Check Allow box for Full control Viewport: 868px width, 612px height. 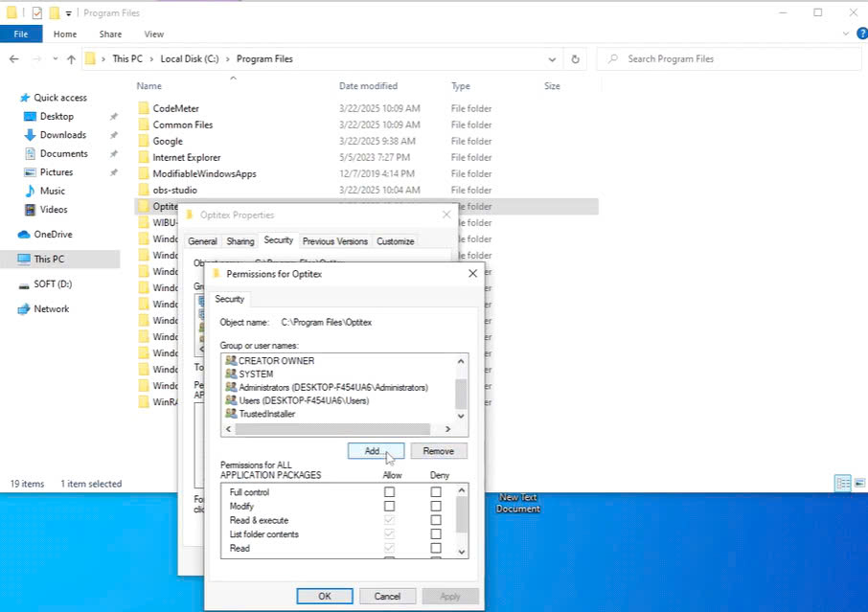[389, 492]
